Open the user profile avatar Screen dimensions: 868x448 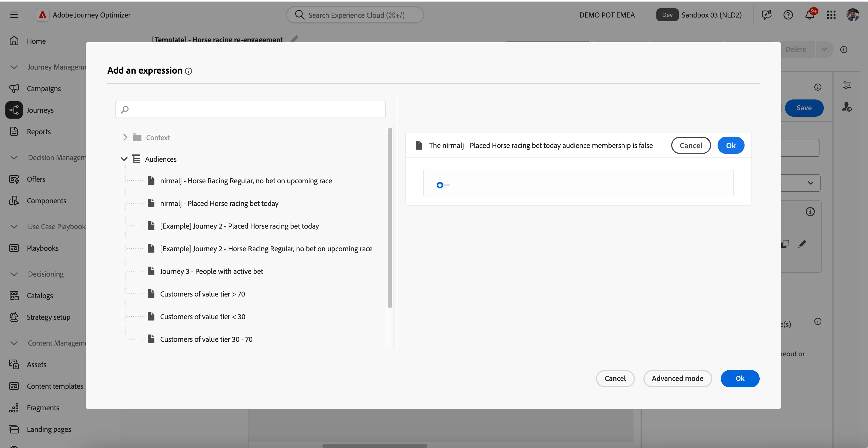tap(853, 15)
